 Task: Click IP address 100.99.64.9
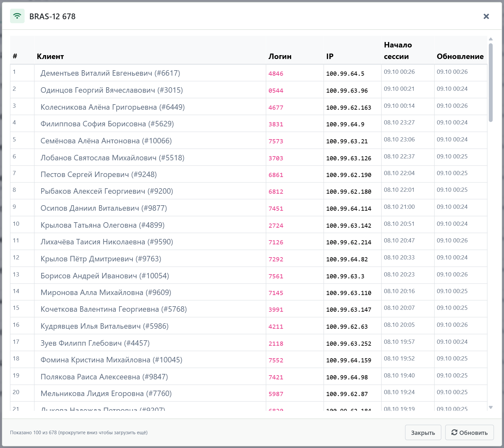345,124
